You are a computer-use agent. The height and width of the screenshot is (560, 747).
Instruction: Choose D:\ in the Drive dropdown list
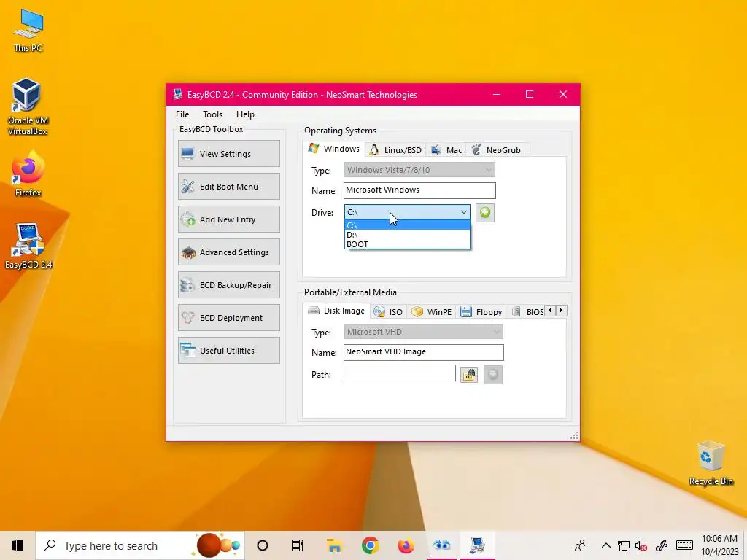click(407, 235)
